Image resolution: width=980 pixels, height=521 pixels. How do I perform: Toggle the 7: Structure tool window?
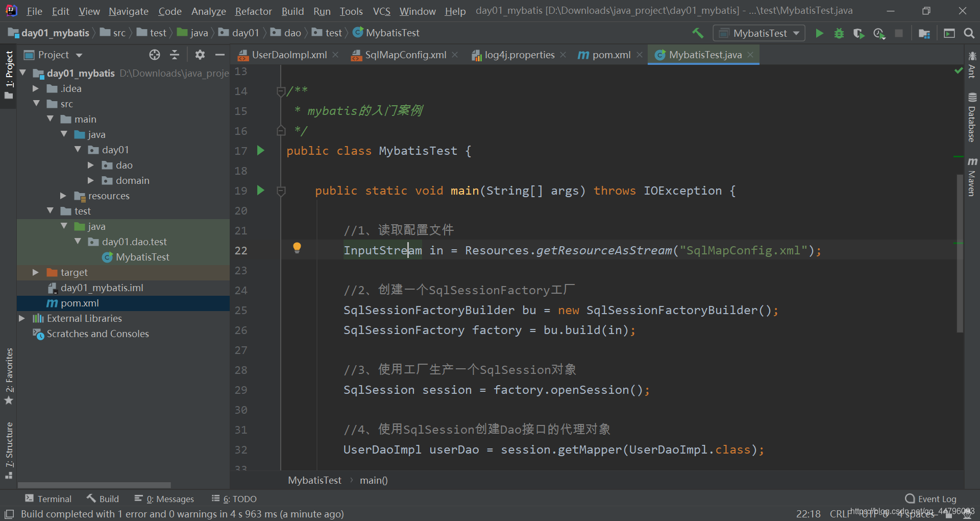tap(9, 451)
